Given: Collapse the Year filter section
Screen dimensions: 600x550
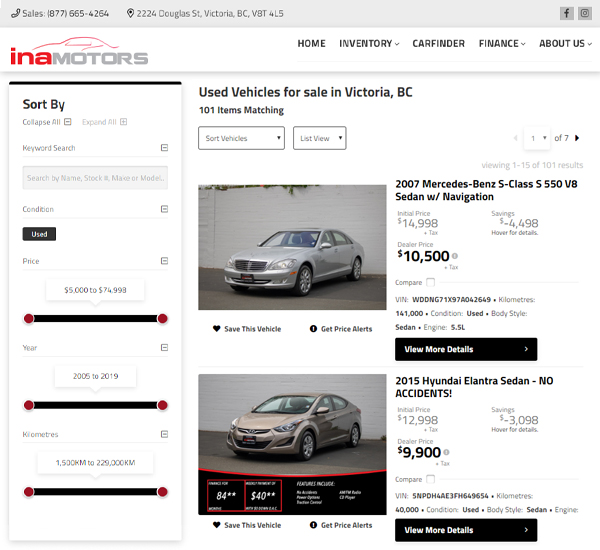Looking at the screenshot, I should coord(164,348).
